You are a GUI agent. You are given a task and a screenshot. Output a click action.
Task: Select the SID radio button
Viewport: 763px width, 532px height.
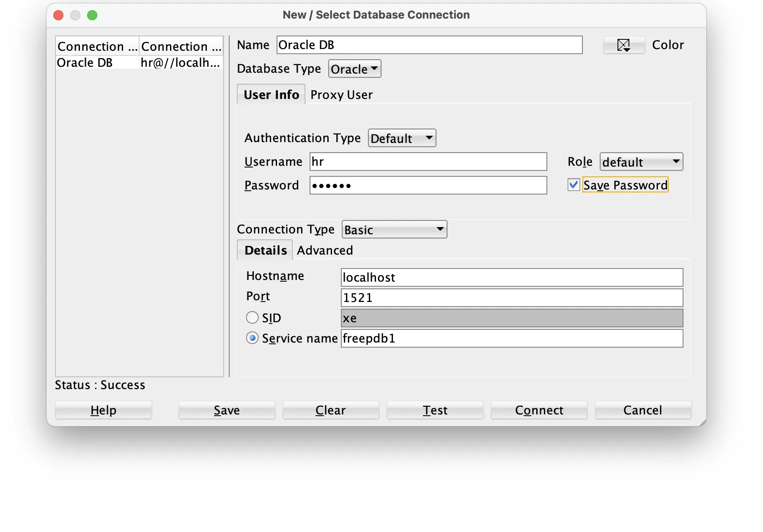coord(252,318)
